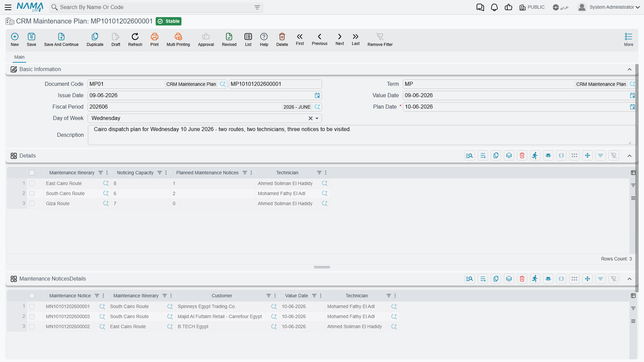Go to the Next record
Screen dimensions: 644x362
(x=340, y=39)
